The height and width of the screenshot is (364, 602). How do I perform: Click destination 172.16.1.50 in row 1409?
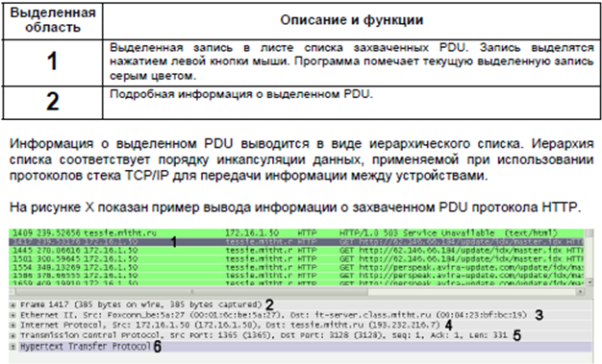(x=252, y=233)
